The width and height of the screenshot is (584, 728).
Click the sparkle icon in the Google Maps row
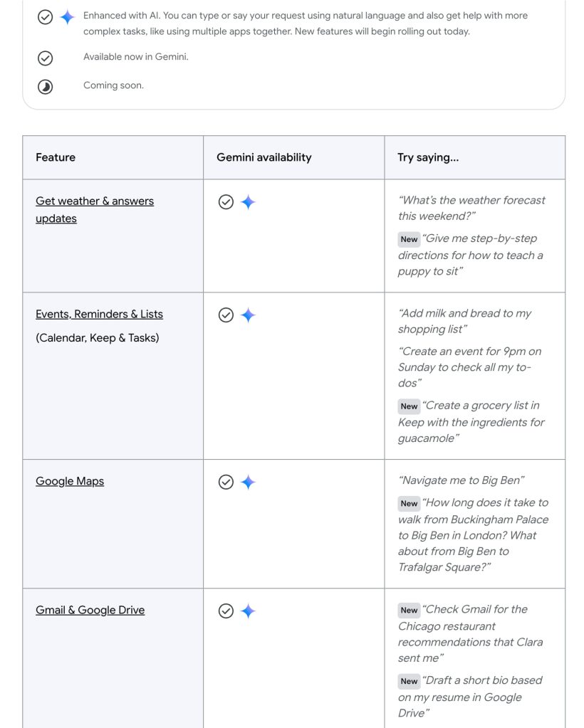[248, 482]
